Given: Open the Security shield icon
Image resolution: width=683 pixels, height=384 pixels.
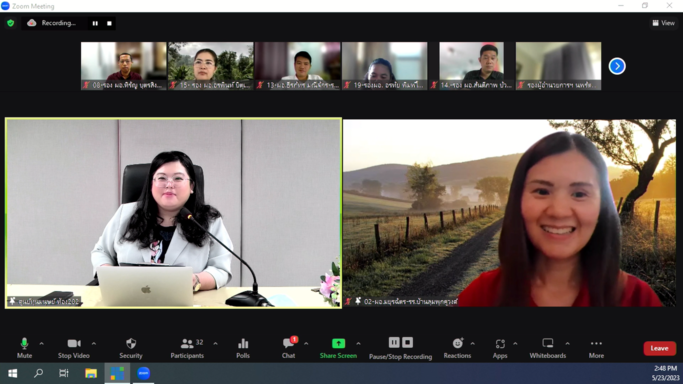Looking at the screenshot, I should tap(131, 344).
